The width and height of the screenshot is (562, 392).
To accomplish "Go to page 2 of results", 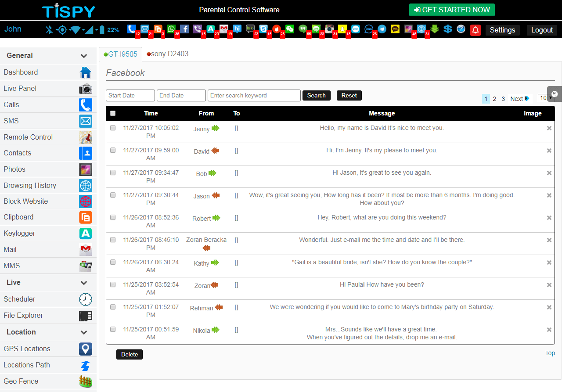I will pyautogui.click(x=494, y=99).
